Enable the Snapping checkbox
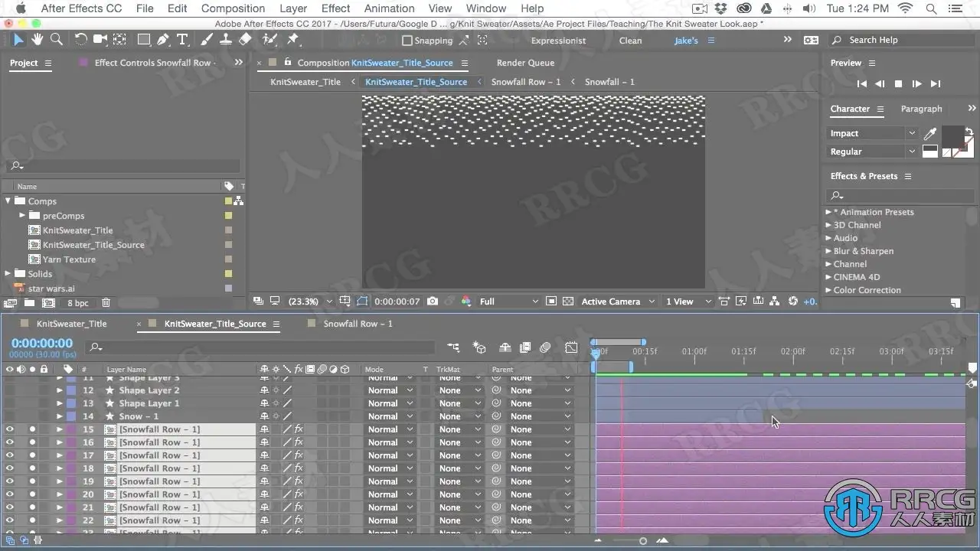 [x=407, y=41]
